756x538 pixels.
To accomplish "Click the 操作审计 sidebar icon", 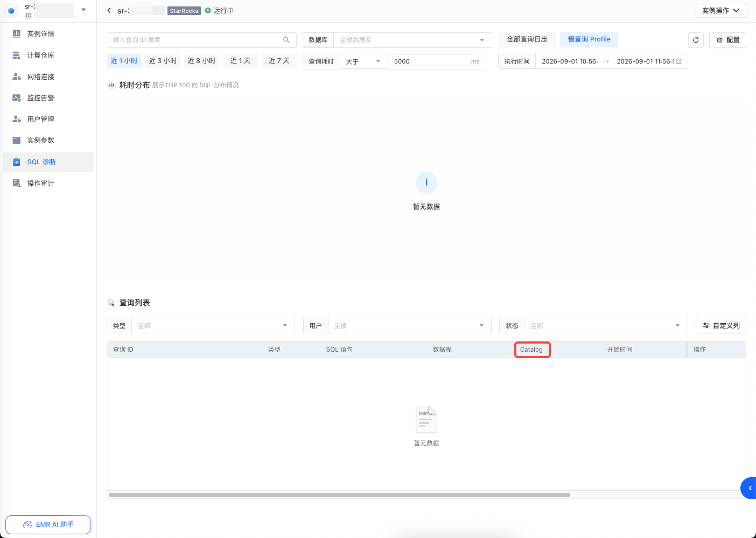I will coord(17,183).
